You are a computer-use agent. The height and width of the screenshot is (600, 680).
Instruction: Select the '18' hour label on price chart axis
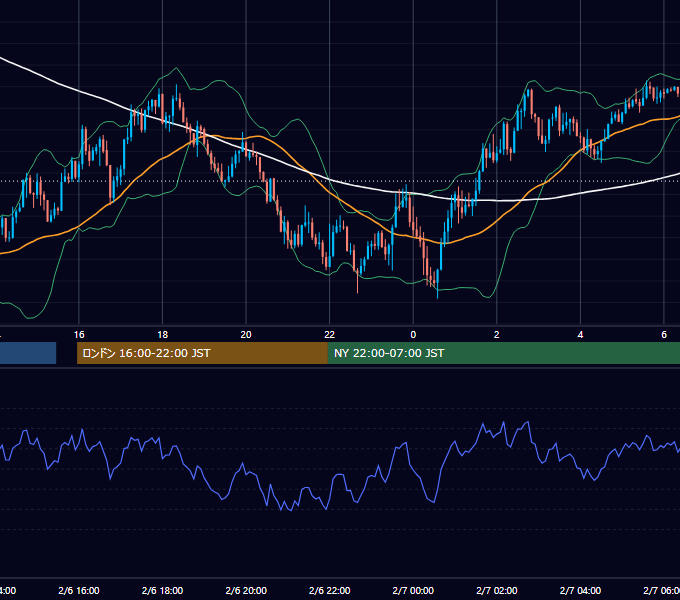(162, 335)
